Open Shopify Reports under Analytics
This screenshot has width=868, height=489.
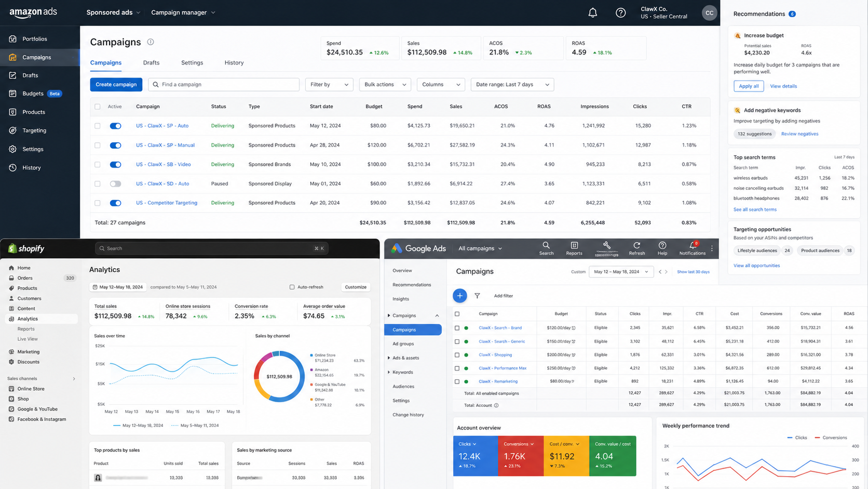(26, 329)
